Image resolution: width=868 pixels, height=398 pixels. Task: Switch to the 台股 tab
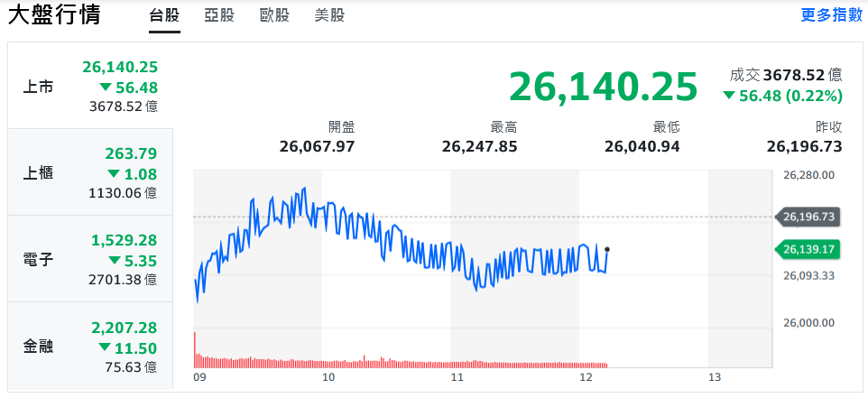coord(165,16)
